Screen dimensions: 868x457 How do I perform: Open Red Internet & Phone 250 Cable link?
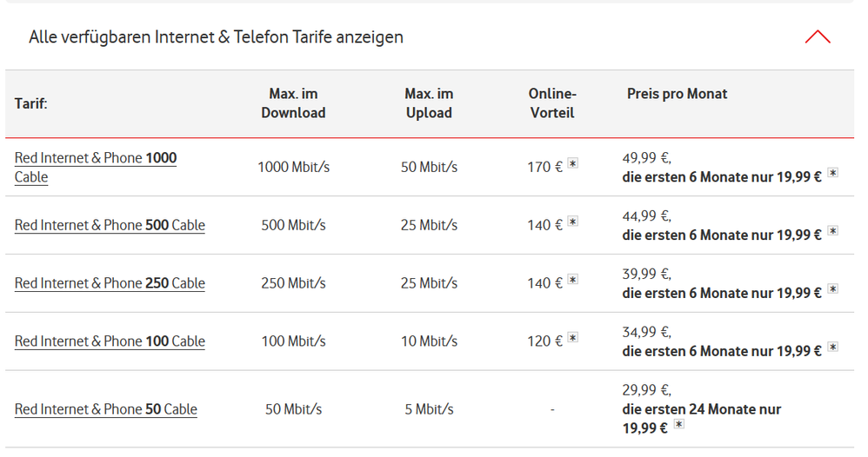tap(110, 283)
